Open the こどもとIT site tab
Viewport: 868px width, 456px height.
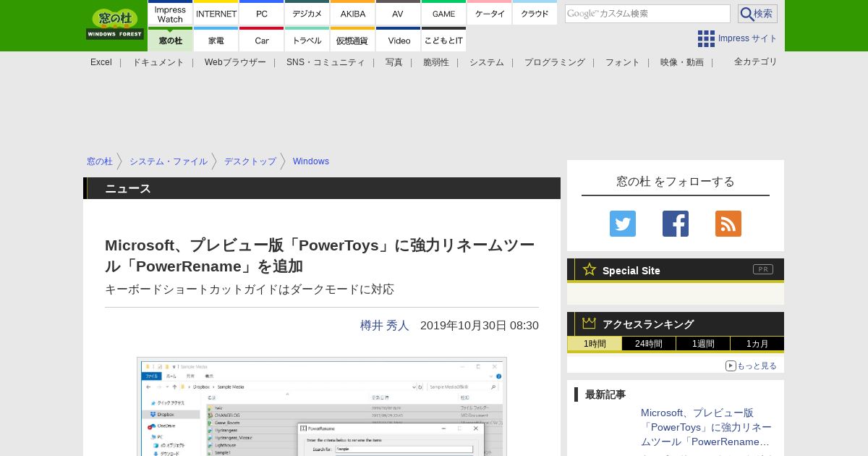[443, 40]
